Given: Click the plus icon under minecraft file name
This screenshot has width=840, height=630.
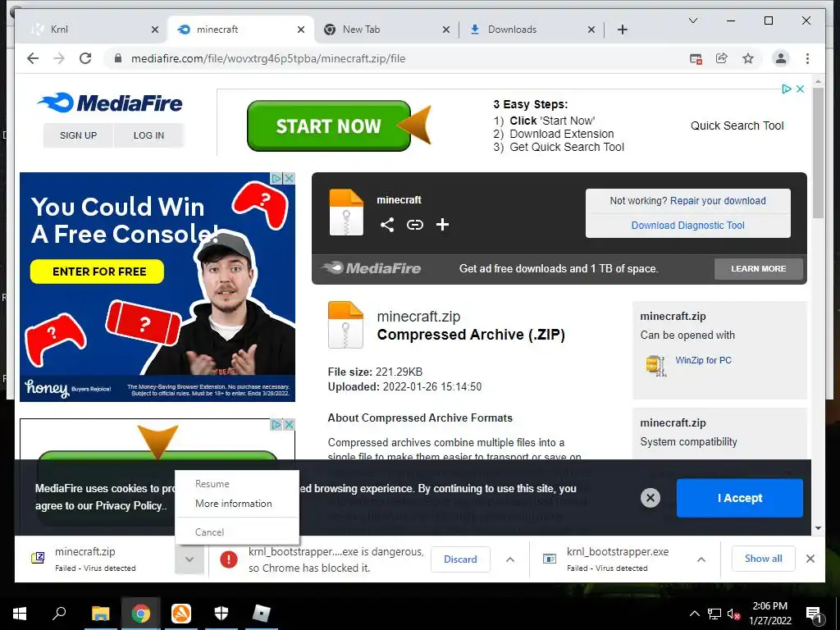Looking at the screenshot, I should (442, 225).
